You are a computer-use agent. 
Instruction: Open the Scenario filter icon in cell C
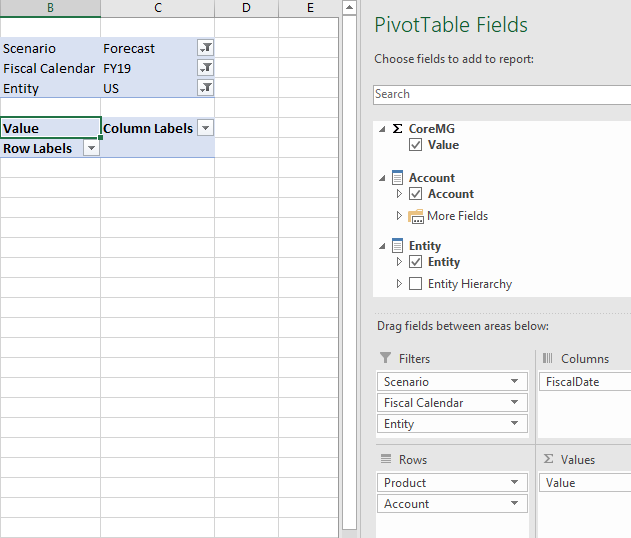(206, 48)
